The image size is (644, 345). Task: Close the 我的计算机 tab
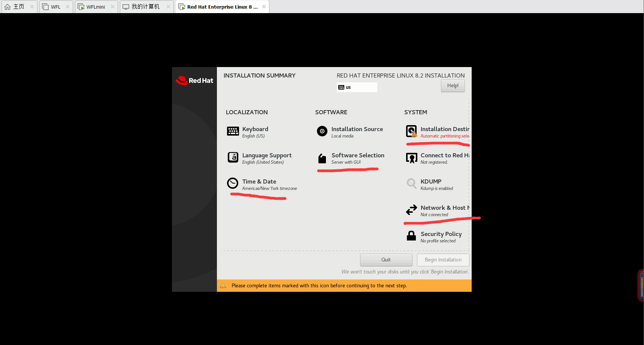(168, 7)
